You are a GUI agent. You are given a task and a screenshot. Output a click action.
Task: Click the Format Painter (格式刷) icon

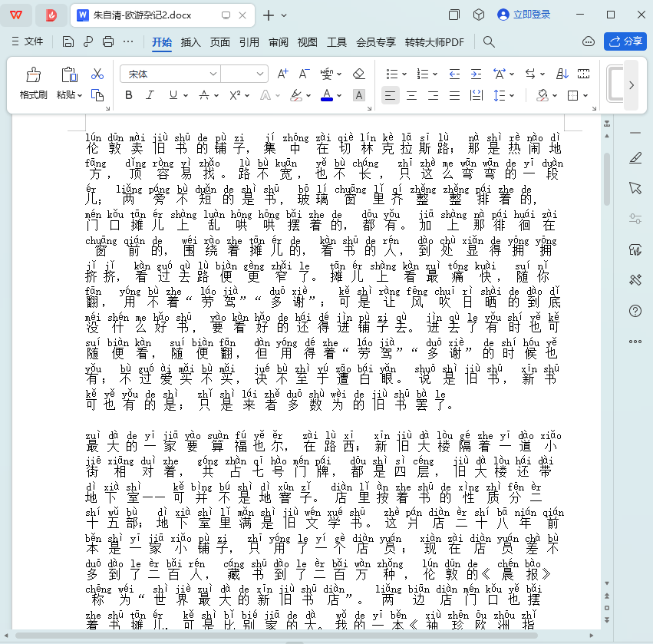[33, 75]
